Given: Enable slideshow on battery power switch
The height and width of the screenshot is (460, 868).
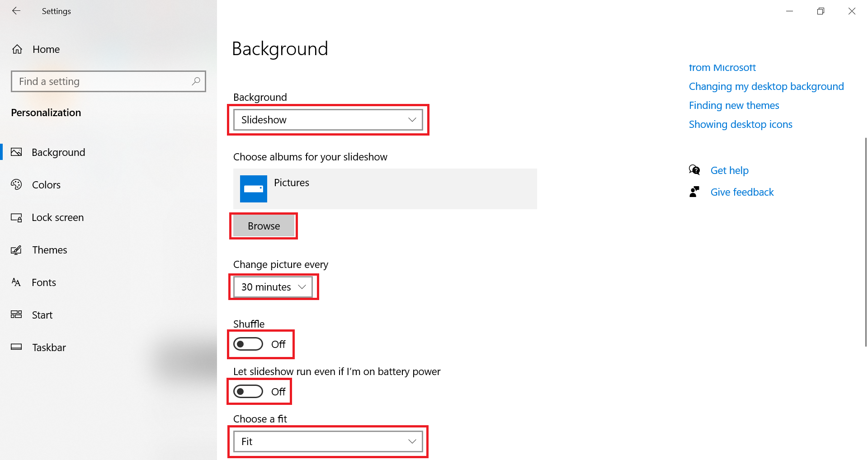Looking at the screenshot, I should tap(248, 392).
